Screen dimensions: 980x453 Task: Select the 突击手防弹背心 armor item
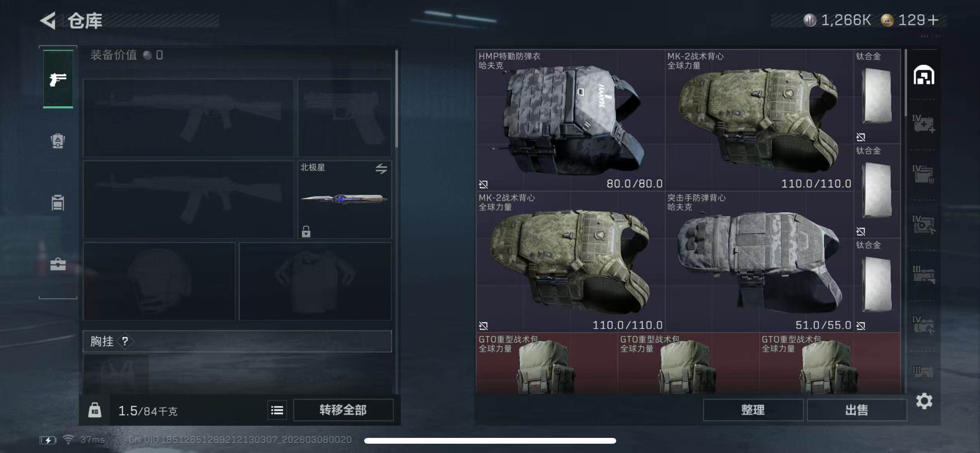[759, 261]
